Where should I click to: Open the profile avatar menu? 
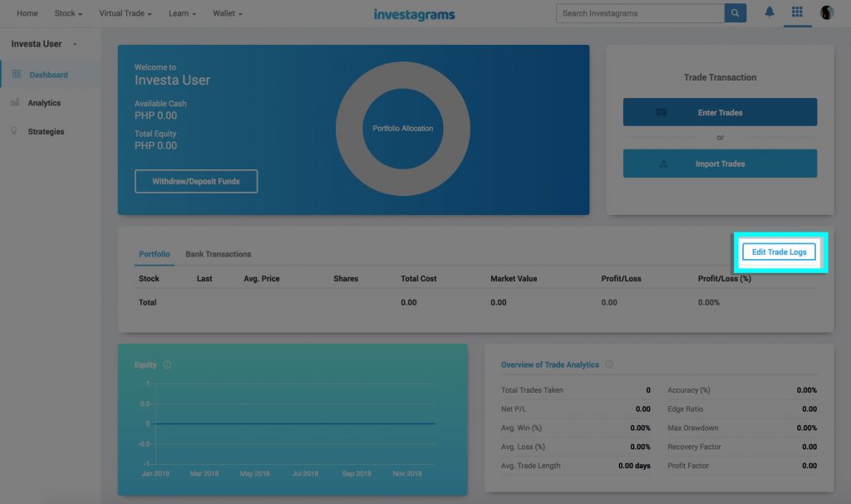(x=825, y=12)
